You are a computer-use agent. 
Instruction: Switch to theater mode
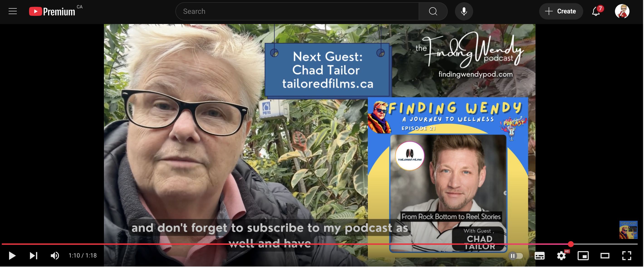tap(605, 255)
